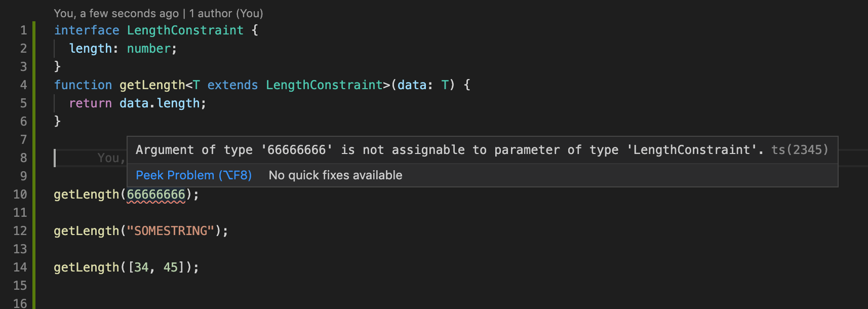This screenshot has height=309, width=868.
Task: Click the return keyword on line 5
Action: (x=90, y=103)
